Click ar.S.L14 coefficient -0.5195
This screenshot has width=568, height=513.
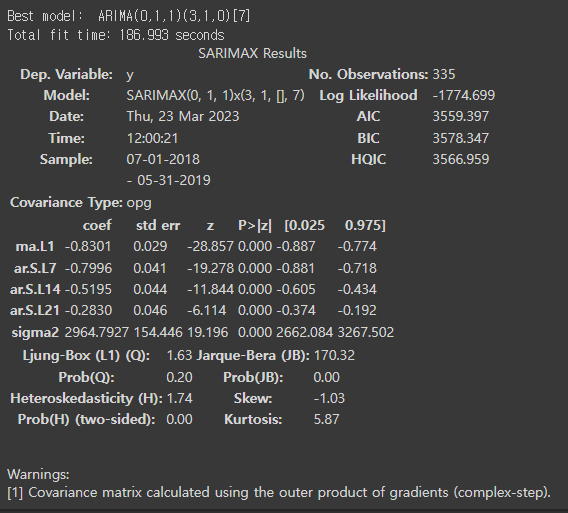[x=88, y=289]
